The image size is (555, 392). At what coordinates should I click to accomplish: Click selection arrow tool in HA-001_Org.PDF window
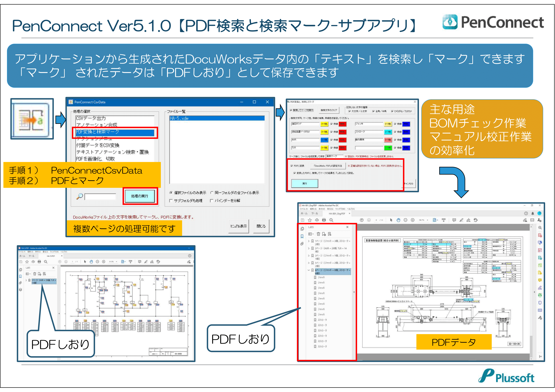pos(391,220)
